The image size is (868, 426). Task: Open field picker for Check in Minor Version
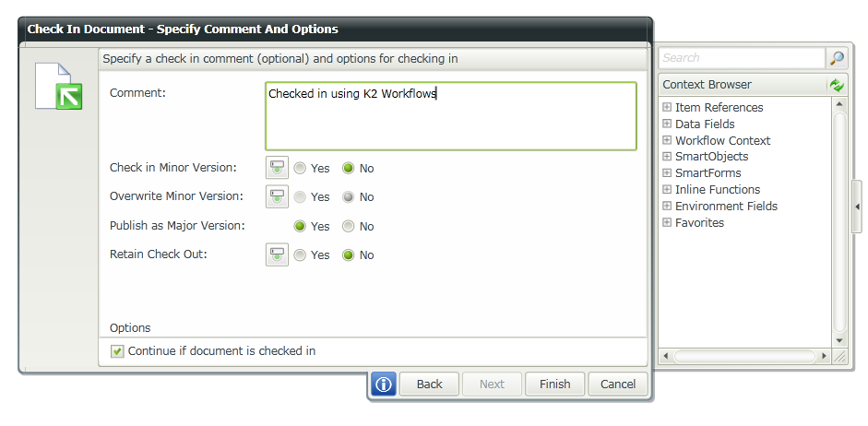click(x=277, y=168)
